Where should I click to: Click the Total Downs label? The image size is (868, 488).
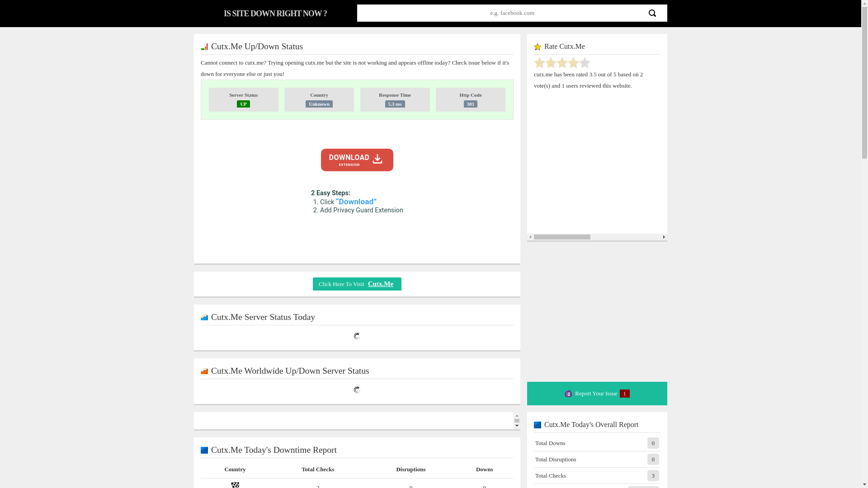550,443
